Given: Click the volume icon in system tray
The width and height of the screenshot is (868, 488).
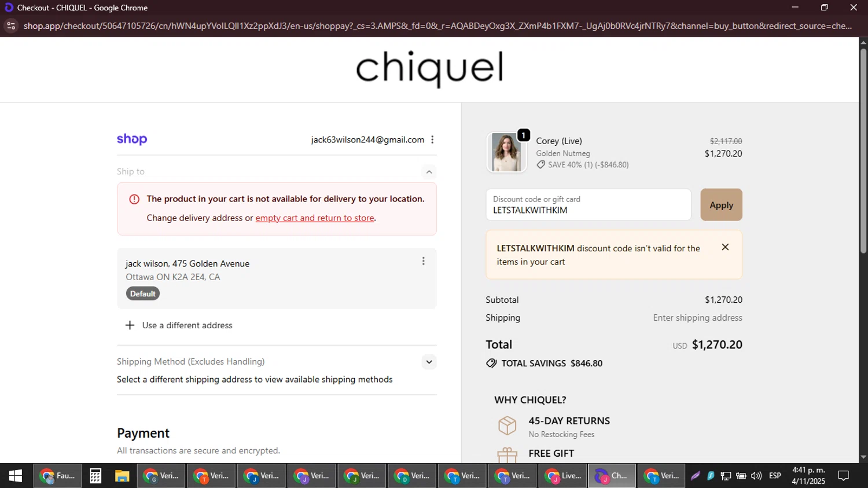Looking at the screenshot, I should (756, 476).
